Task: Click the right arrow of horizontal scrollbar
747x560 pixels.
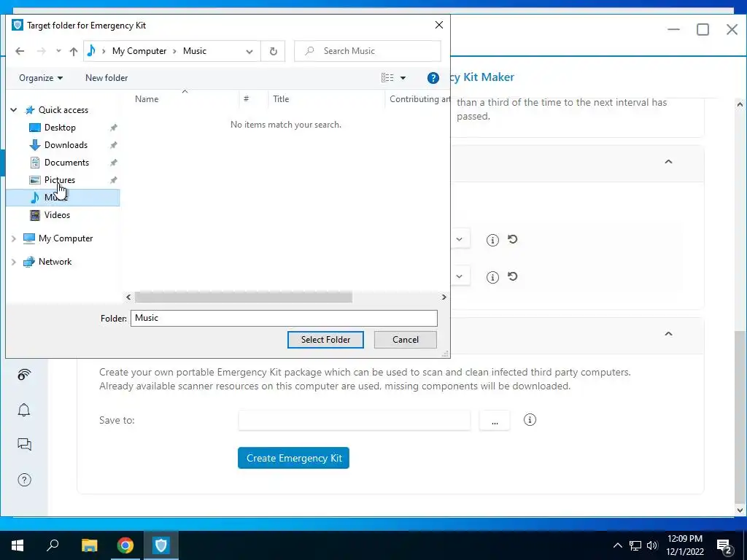Action: point(444,297)
